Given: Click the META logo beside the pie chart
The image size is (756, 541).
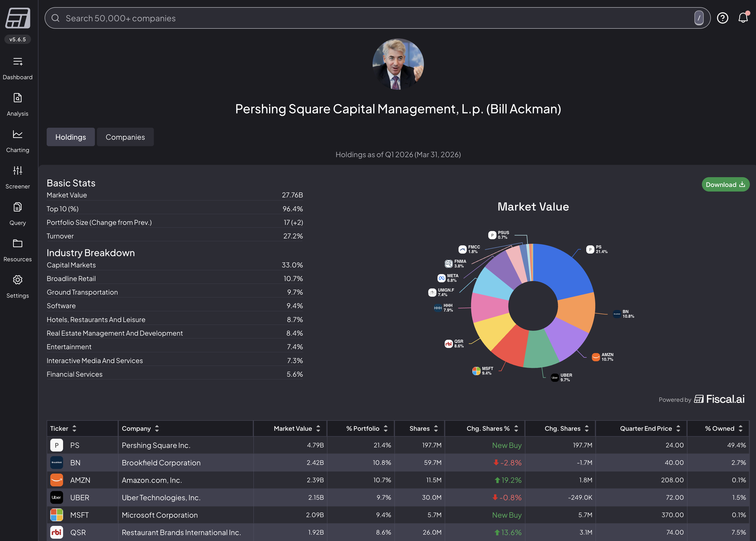Looking at the screenshot, I should coord(442,278).
